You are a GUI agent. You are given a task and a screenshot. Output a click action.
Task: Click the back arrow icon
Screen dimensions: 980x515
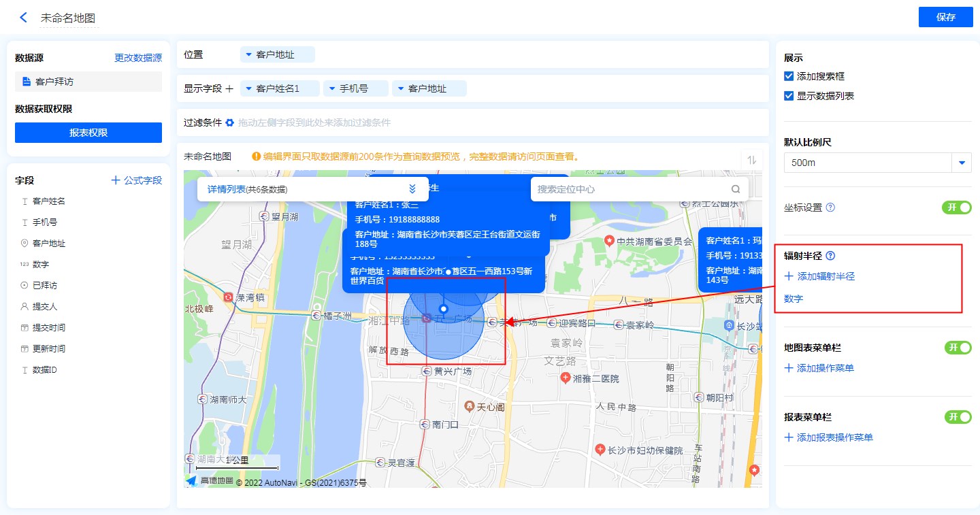(24, 18)
